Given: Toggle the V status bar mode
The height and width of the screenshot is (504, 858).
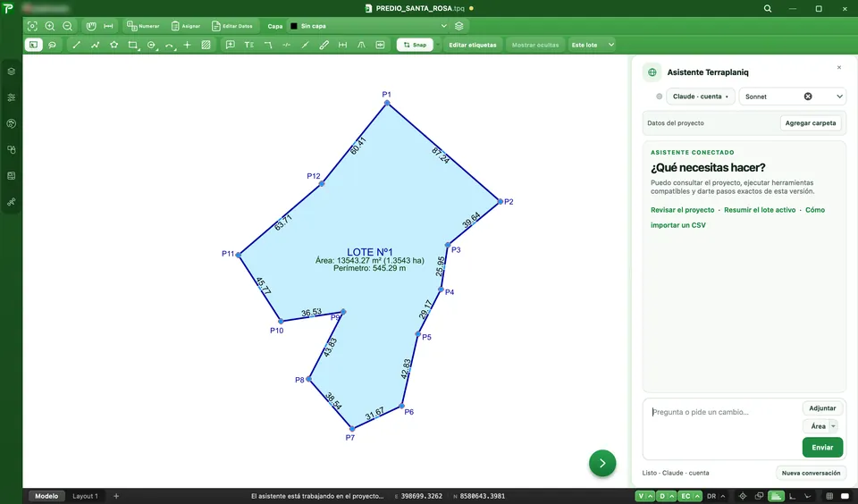Looking at the screenshot, I should 641,496.
